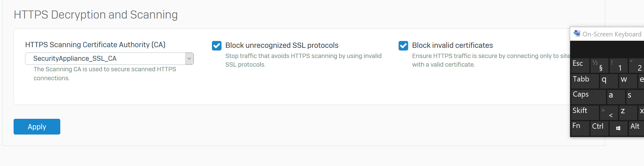This screenshot has width=644, height=166.
Task: Click the Apply button
Action: tap(37, 127)
